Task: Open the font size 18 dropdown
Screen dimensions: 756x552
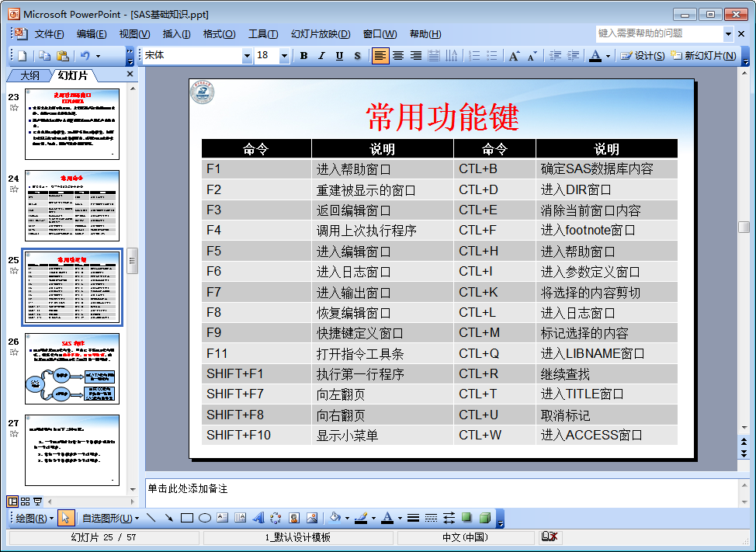Action: coord(284,56)
